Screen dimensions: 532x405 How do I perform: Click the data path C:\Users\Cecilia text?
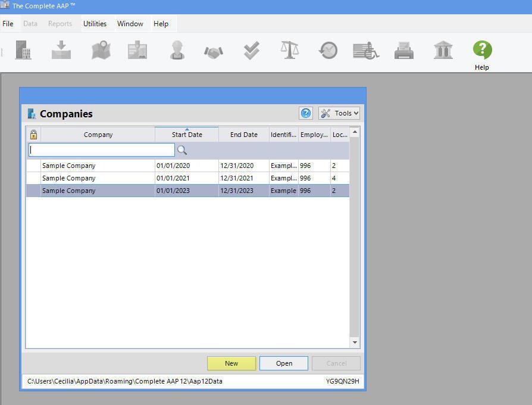tap(124, 381)
